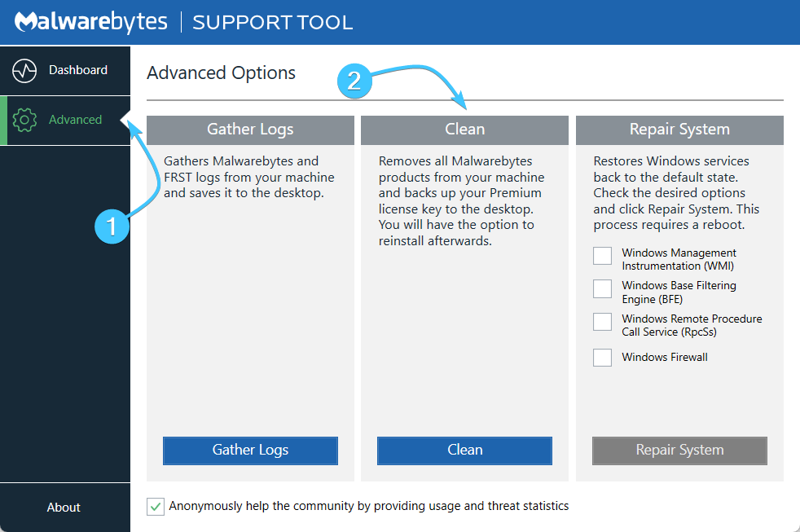Click the Advanced Options heading
Screen dimensions: 800x532
[221, 73]
